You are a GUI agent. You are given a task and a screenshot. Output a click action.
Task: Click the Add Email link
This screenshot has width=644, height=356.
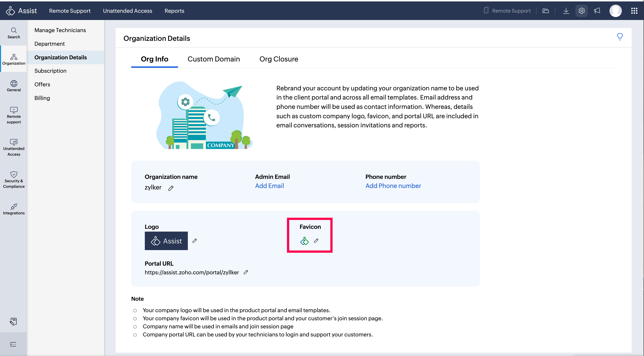(x=269, y=186)
